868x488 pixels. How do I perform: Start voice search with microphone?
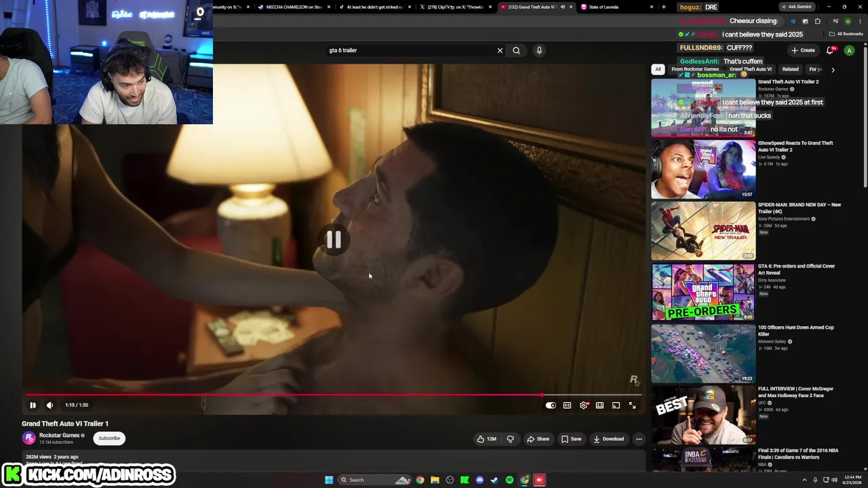pyautogui.click(x=539, y=50)
